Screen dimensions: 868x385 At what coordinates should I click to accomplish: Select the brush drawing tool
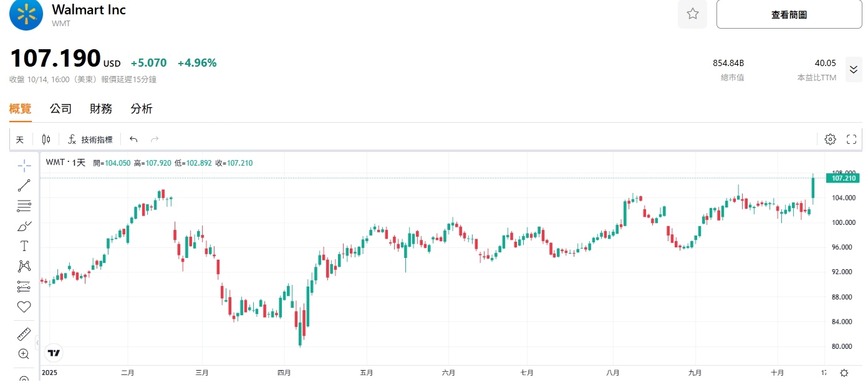(x=24, y=226)
